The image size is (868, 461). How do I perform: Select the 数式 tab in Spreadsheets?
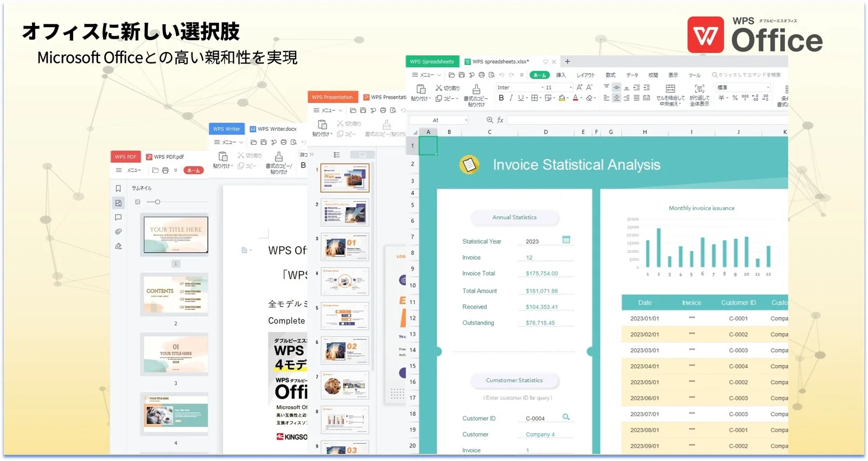(610, 75)
